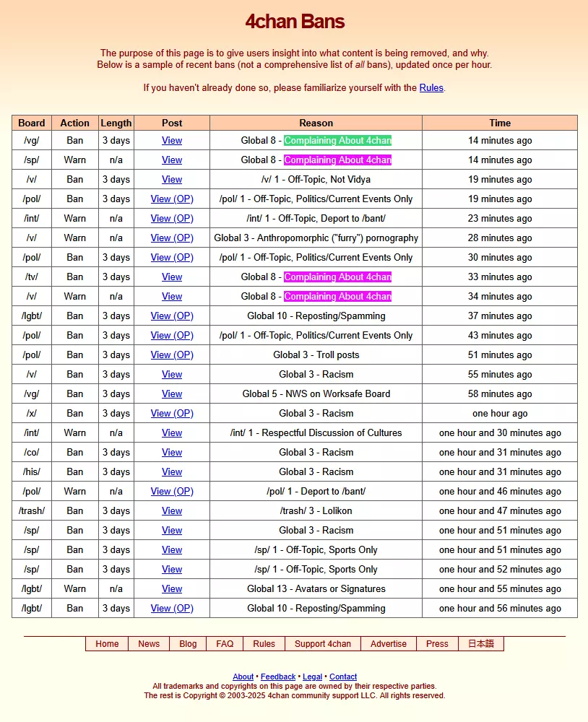Open the Feedback link at page bottom
This screenshot has width=588, height=722.
(x=278, y=677)
